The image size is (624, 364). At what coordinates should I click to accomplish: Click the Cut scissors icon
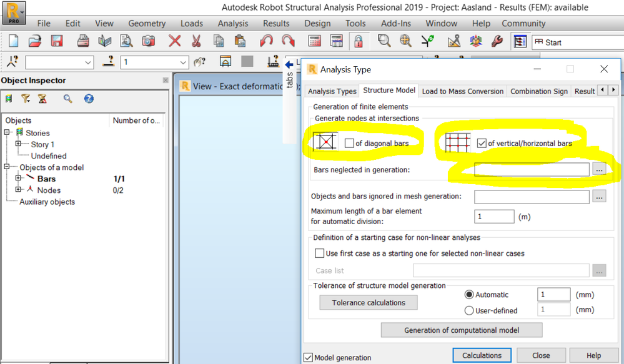click(x=196, y=41)
